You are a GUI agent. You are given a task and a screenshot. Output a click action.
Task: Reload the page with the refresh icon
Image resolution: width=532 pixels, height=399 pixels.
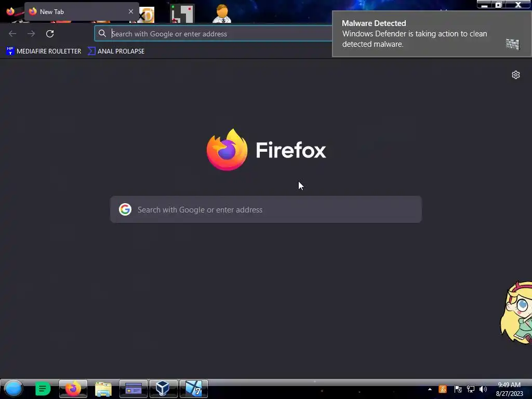coord(50,34)
